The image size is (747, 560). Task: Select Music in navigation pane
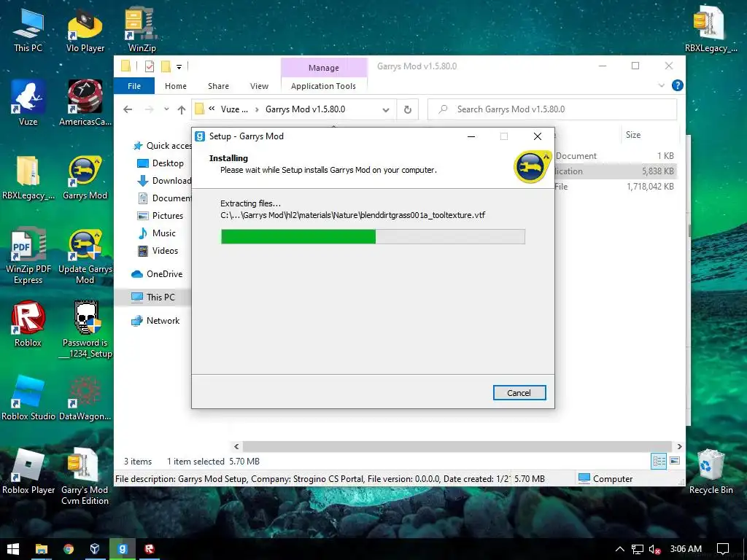click(157, 233)
